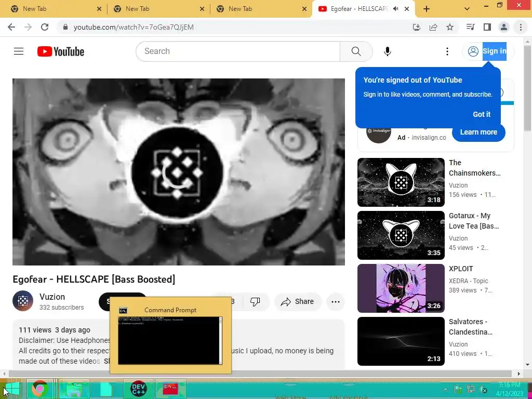The height and width of the screenshot is (399, 532).
Task: Share this page from address bar
Action: click(x=433, y=27)
